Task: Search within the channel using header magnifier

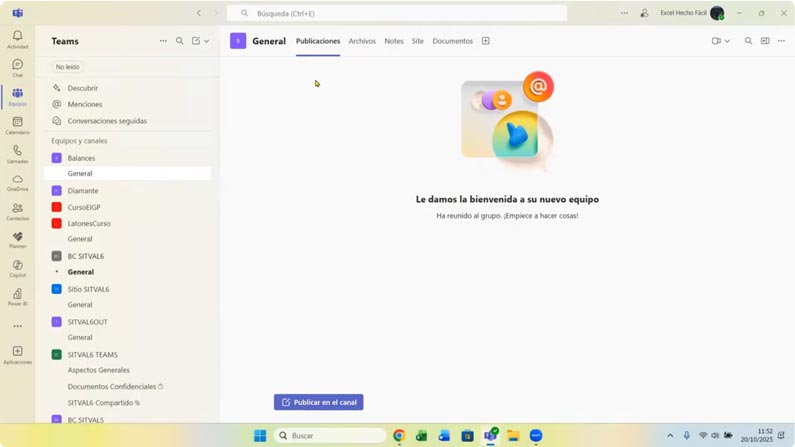Action: tap(748, 41)
